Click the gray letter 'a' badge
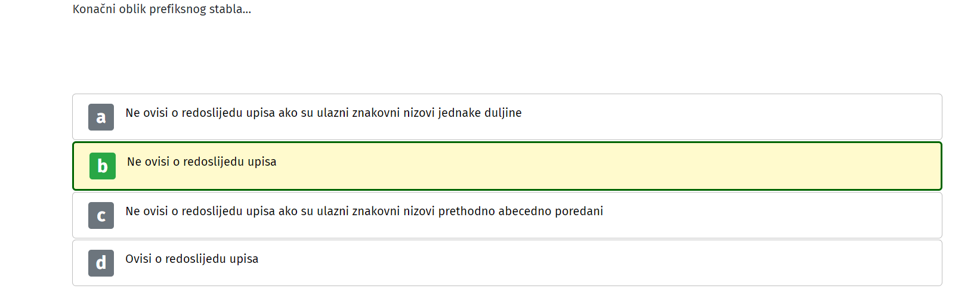This screenshot has height=304, width=980. (101, 117)
